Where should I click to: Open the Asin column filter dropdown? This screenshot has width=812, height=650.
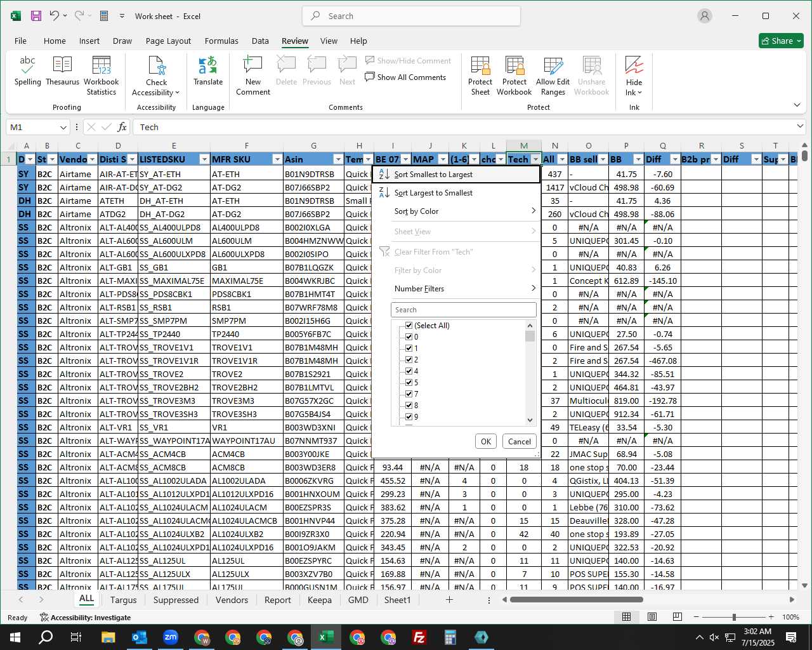point(338,159)
